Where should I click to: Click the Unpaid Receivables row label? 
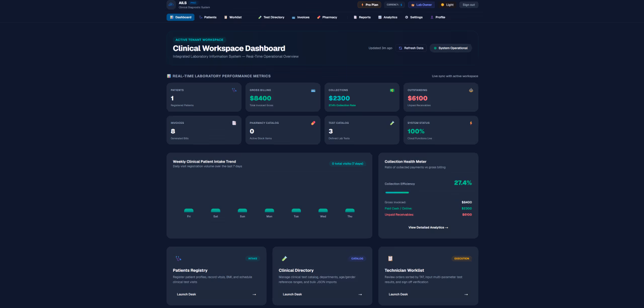pos(399,214)
